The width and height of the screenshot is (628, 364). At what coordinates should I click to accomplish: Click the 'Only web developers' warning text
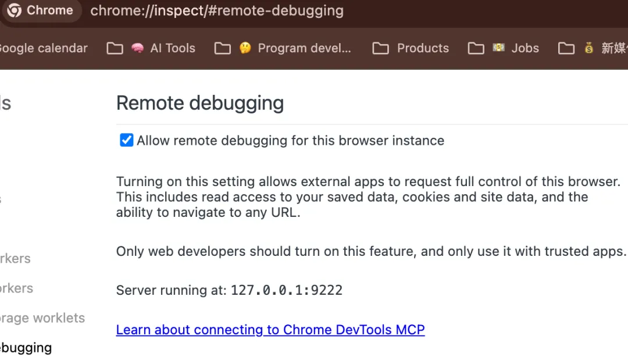coord(371,251)
